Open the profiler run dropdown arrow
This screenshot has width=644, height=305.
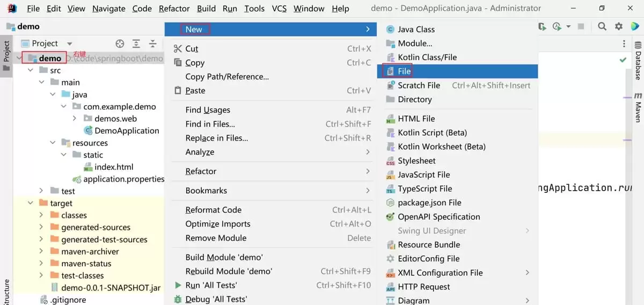coord(568,27)
